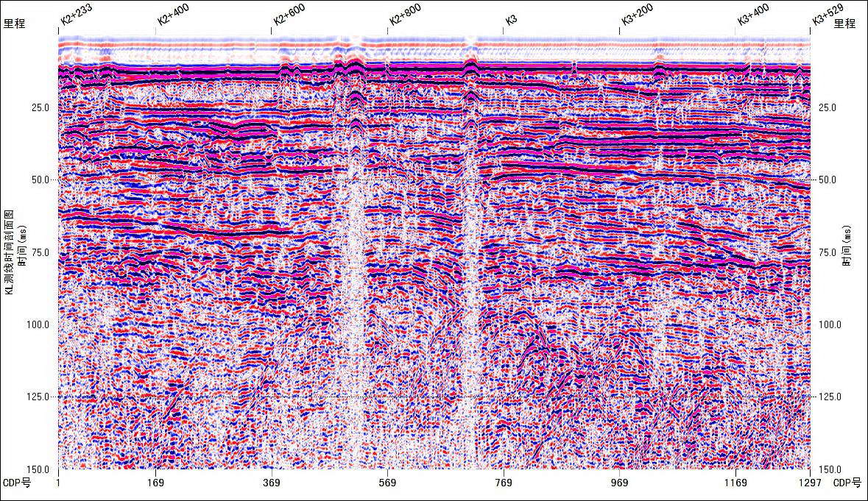Screen dimensions: 868x501
Task: Select the 75.0 ms label on right axis
Action: (x=828, y=252)
